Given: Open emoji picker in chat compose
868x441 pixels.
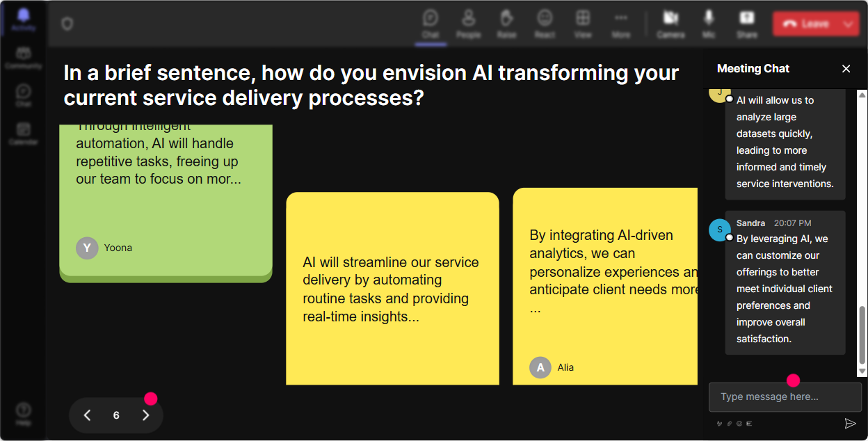Looking at the screenshot, I should [x=739, y=423].
